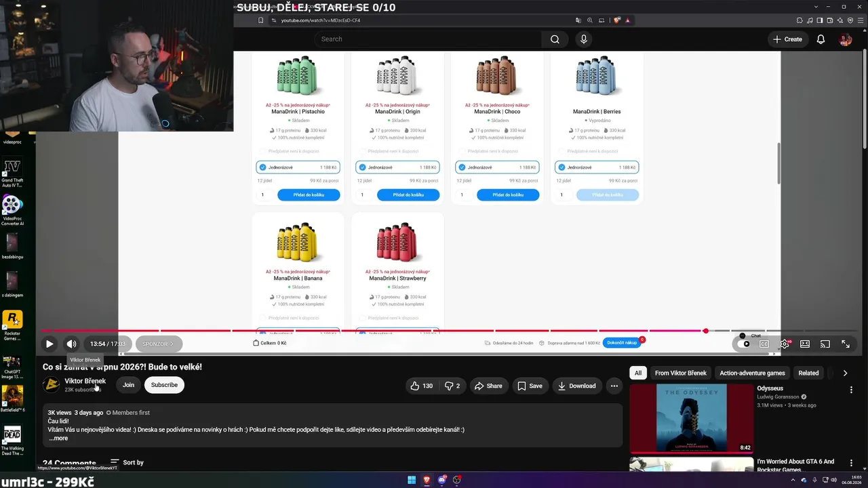Select the Action-adventure games chip
This screenshot has width=868, height=488.
coord(752,373)
